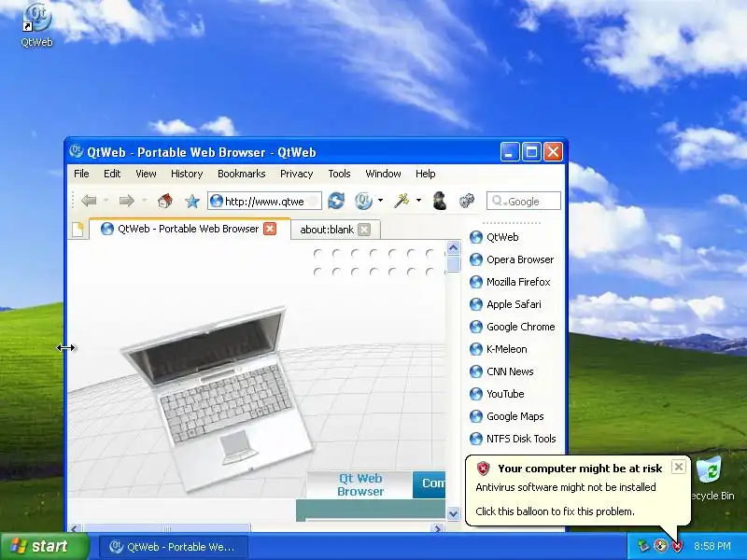The width and height of the screenshot is (747, 560).
Task: Click the magic wand toolbar icon
Action: (x=402, y=201)
